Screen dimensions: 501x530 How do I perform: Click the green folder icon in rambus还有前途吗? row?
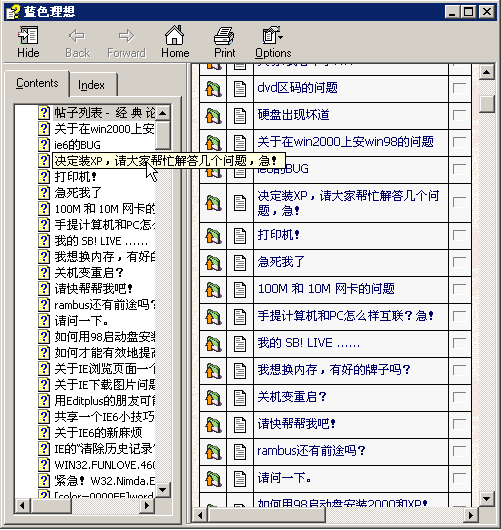pos(213,452)
